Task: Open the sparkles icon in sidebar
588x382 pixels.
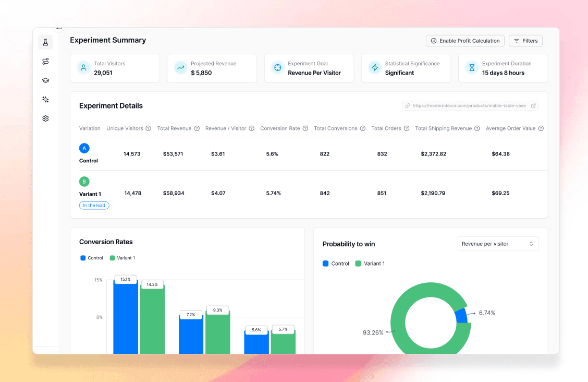Action: (45, 100)
